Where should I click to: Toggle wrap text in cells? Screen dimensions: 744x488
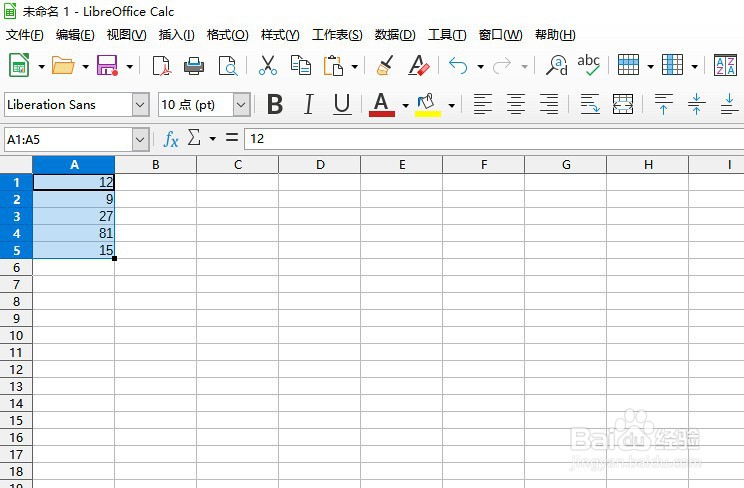pos(590,104)
